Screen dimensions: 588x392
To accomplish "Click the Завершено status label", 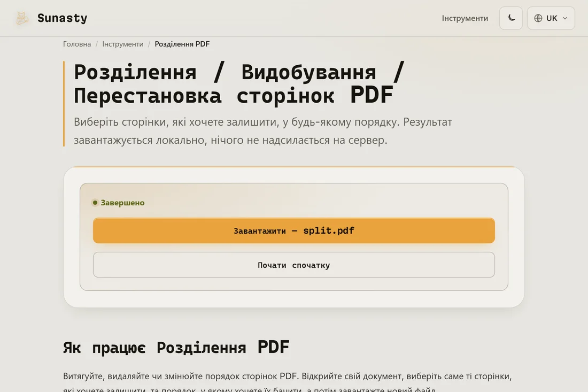I will tap(122, 203).
